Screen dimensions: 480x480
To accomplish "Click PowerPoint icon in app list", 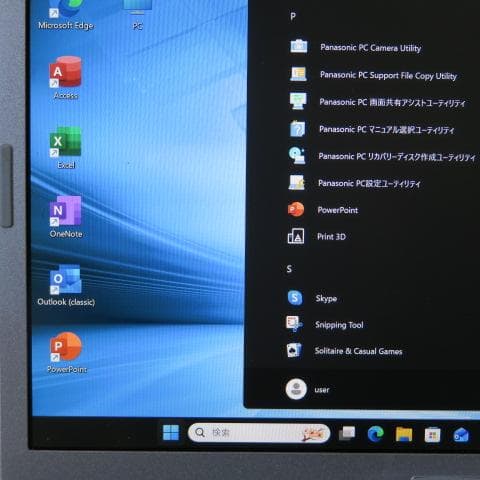I will point(296,209).
